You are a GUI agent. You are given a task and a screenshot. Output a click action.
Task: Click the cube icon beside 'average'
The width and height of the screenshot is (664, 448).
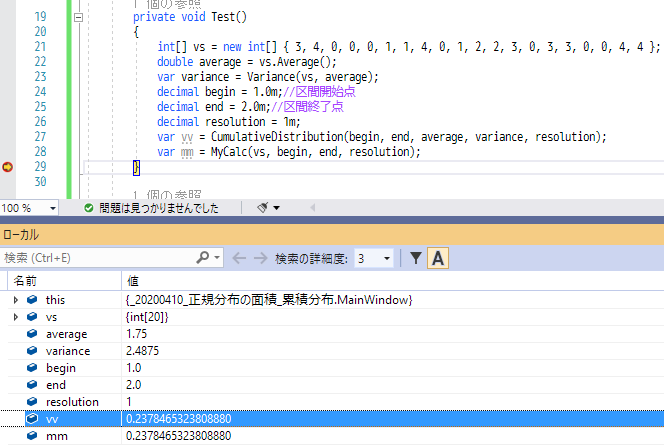point(32,334)
